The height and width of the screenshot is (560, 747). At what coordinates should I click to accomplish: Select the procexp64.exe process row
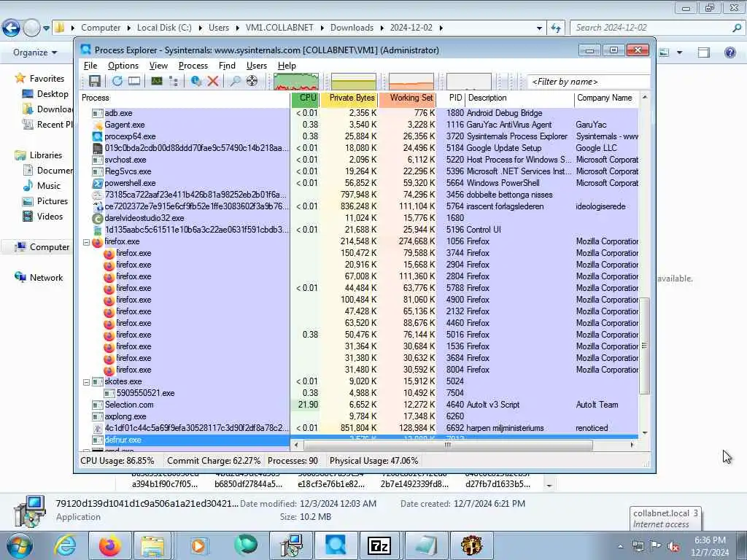[x=359, y=136]
